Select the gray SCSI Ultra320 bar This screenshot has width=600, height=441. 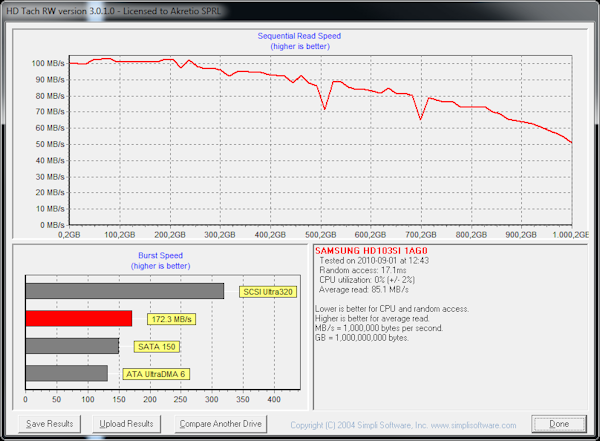point(124,292)
